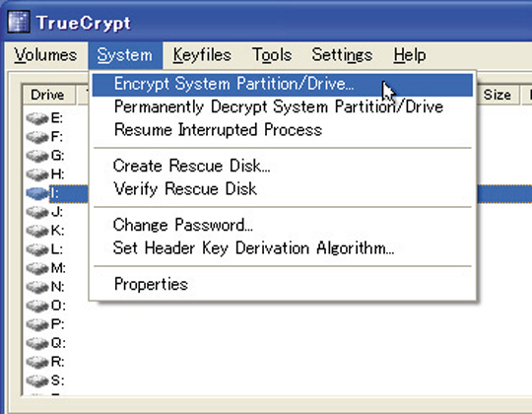Click the P: drive letter text
Screen dimensions: 532x414
(57, 324)
